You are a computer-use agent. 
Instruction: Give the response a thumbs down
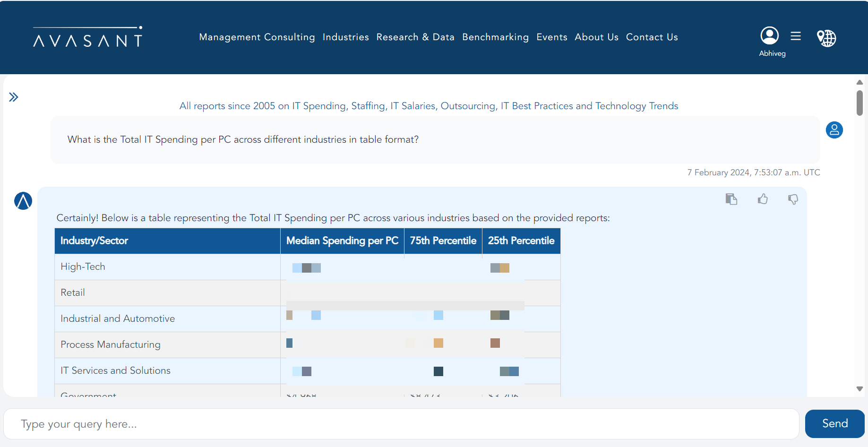pyautogui.click(x=793, y=199)
